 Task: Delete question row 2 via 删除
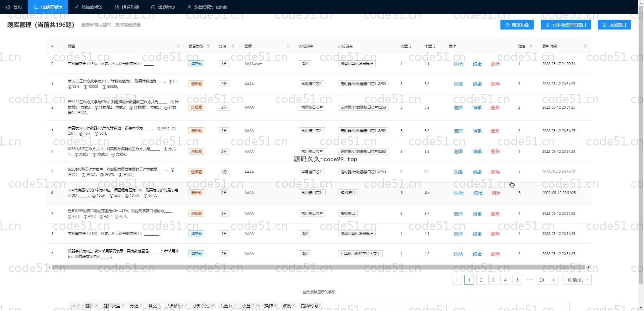(495, 108)
